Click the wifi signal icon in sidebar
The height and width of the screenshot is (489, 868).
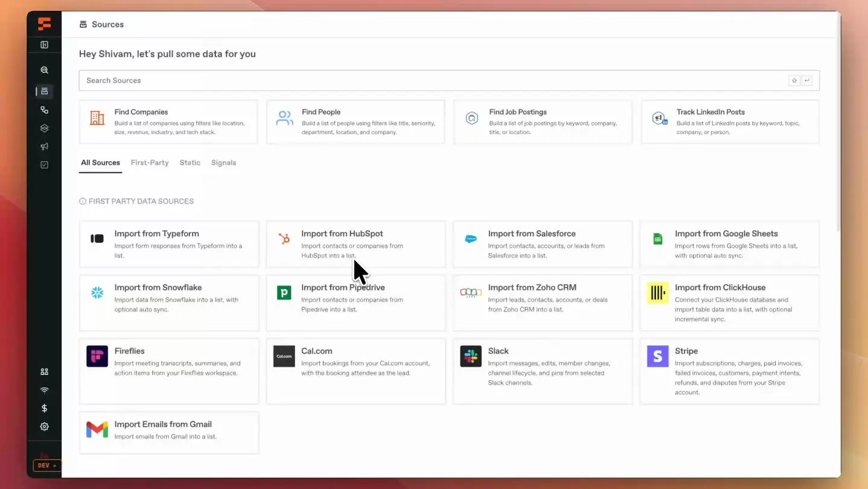point(44,390)
